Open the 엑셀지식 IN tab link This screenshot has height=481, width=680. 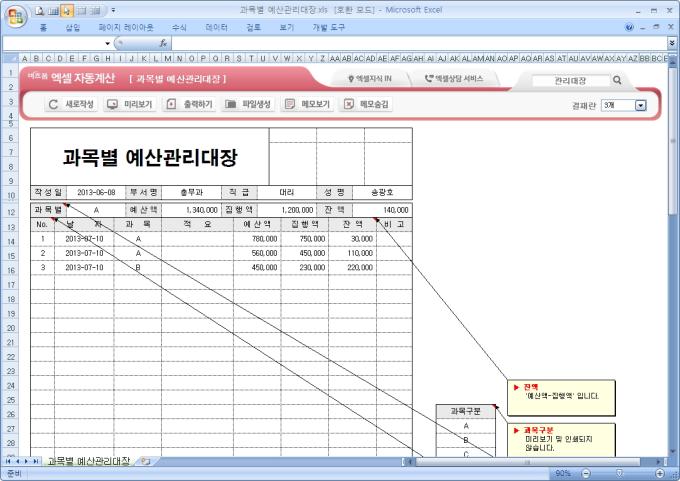tap(370, 79)
